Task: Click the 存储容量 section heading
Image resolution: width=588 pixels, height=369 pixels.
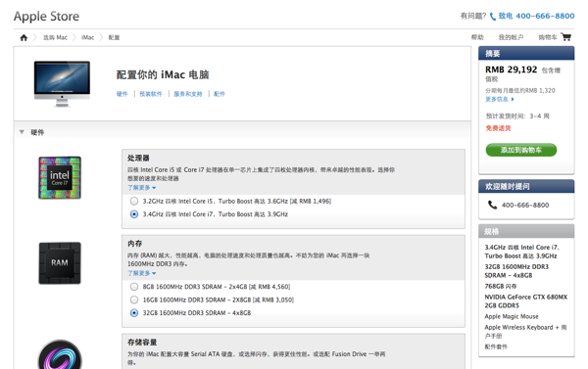Action: click(142, 342)
